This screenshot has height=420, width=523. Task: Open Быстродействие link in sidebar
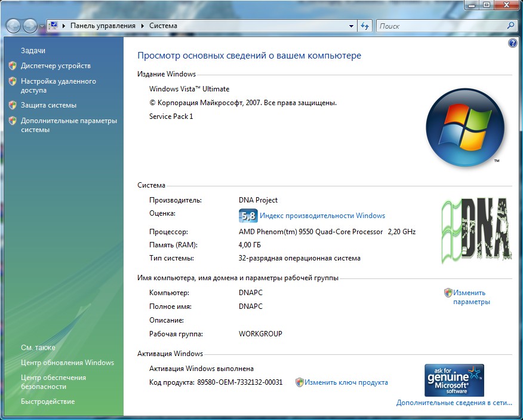click(x=48, y=401)
